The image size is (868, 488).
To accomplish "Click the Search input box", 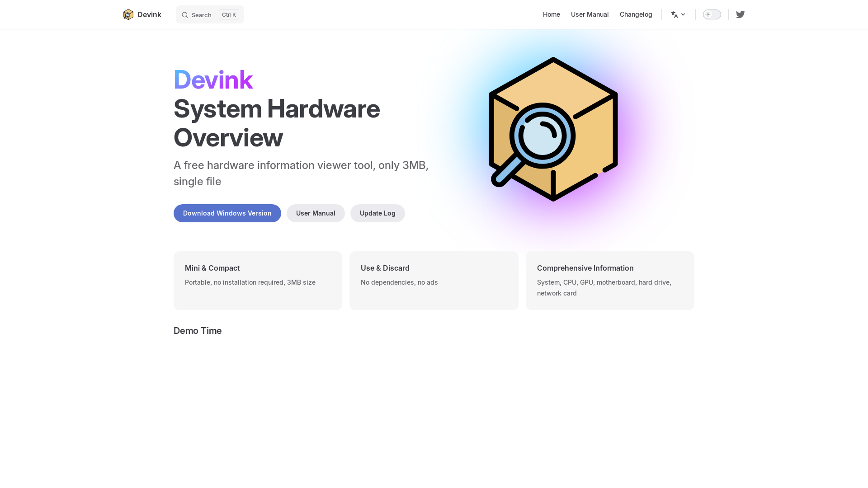I will point(210,14).
